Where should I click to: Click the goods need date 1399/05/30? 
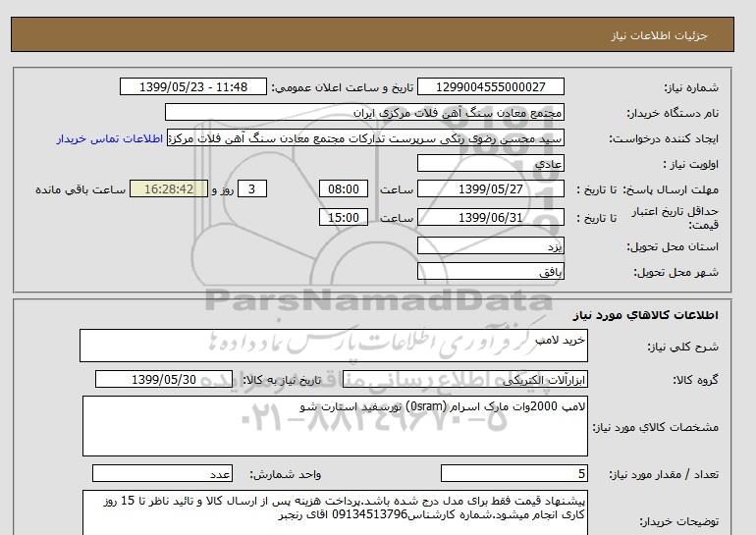(164, 379)
